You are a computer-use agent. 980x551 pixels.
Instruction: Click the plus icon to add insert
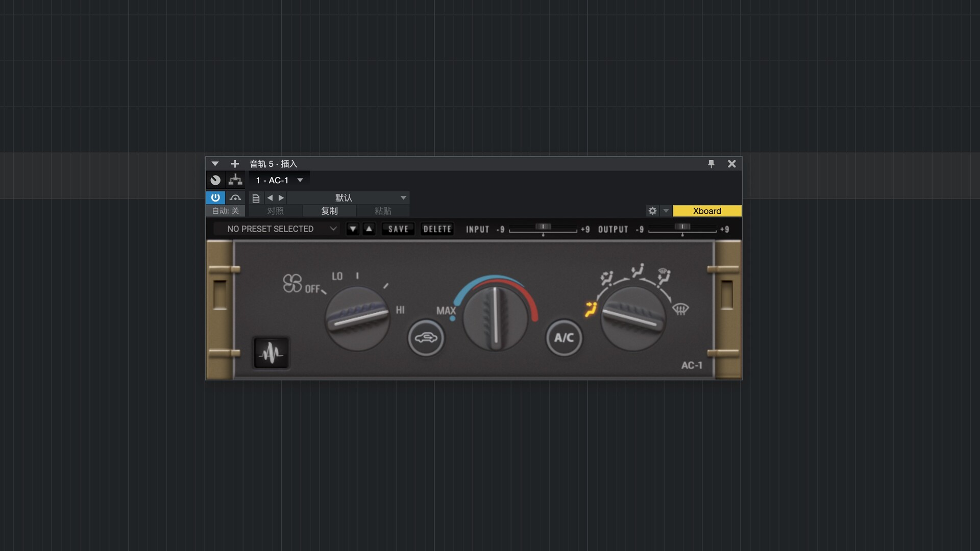235,164
